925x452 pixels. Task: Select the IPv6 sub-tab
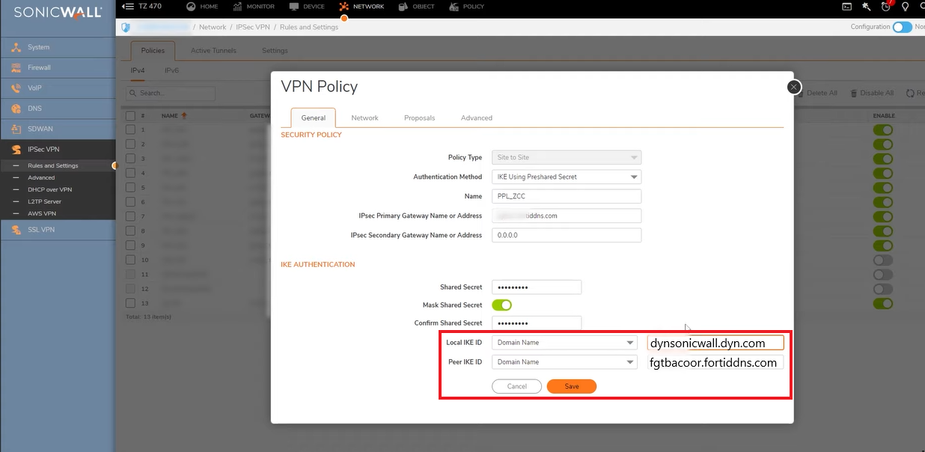pyautogui.click(x=172, y=71)
